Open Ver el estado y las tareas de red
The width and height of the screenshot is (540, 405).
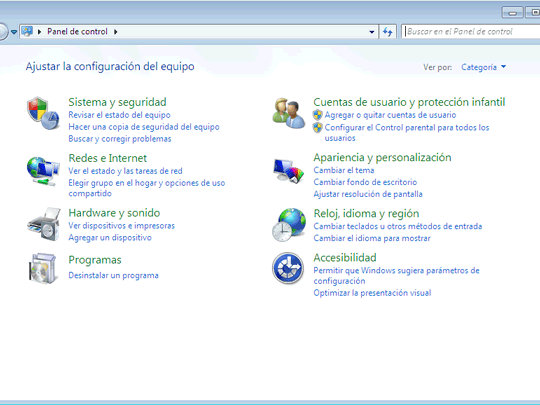(125, 171)
